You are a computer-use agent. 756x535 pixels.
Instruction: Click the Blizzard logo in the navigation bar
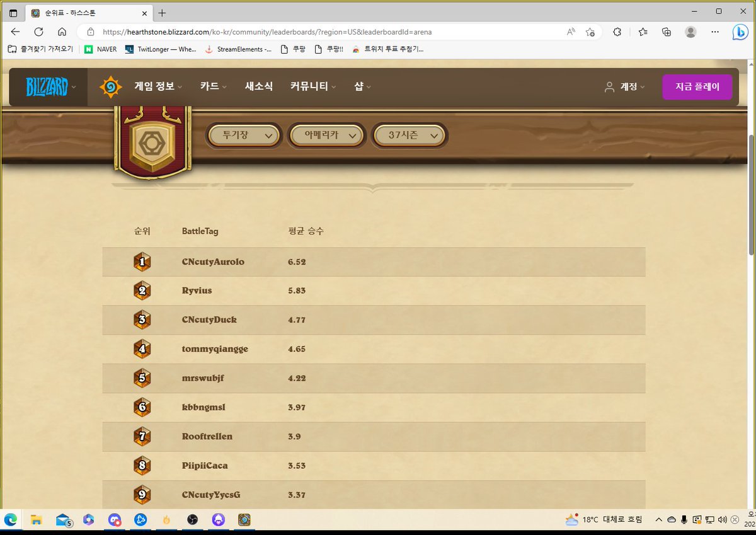[x=47, y=87]
